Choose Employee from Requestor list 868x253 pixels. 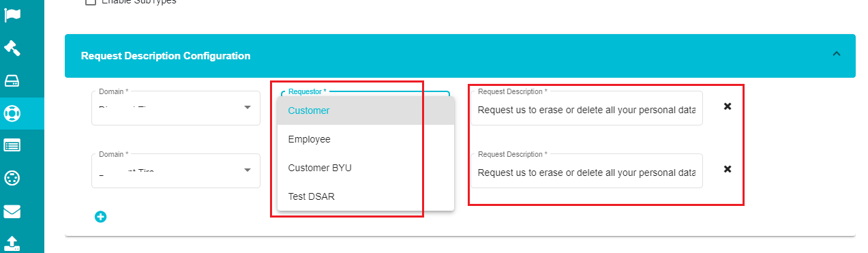(x=365, y=139)
